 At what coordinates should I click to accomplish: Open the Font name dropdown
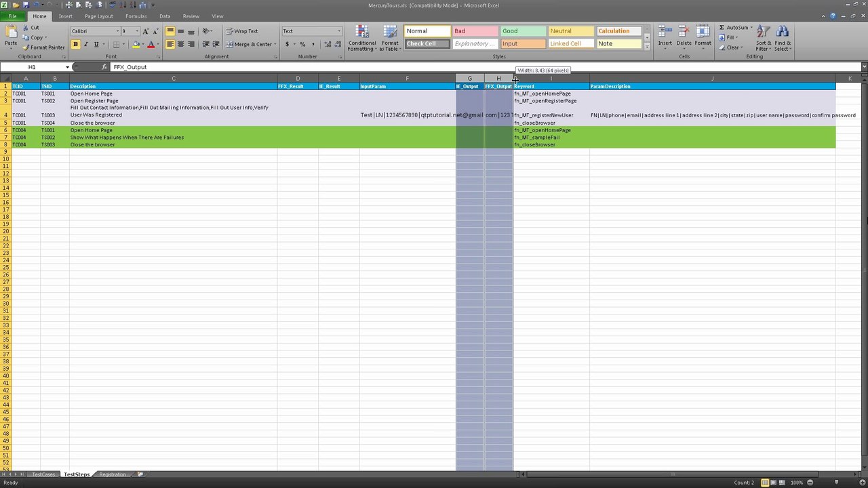tap(119, 31)
